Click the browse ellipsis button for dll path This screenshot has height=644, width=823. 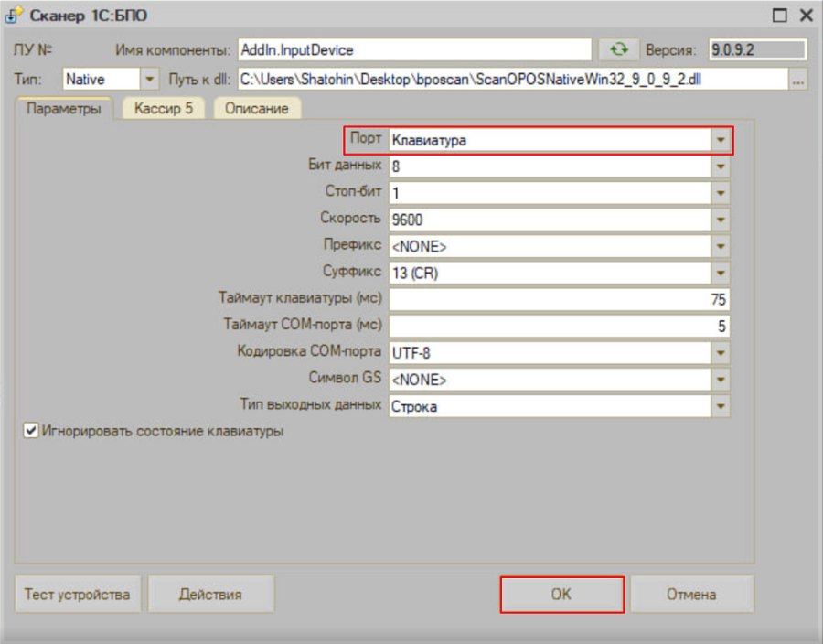pos(797,80)
